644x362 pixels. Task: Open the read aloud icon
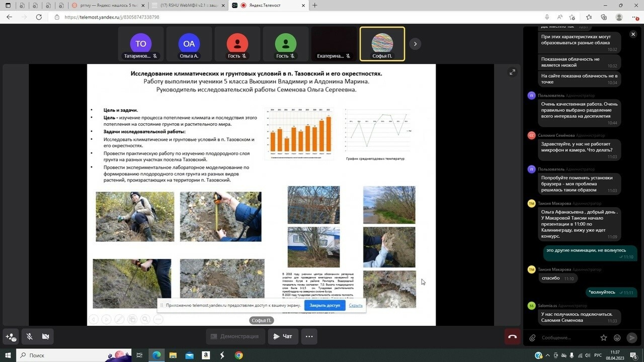pyautogui.click(x=560, y=17)
